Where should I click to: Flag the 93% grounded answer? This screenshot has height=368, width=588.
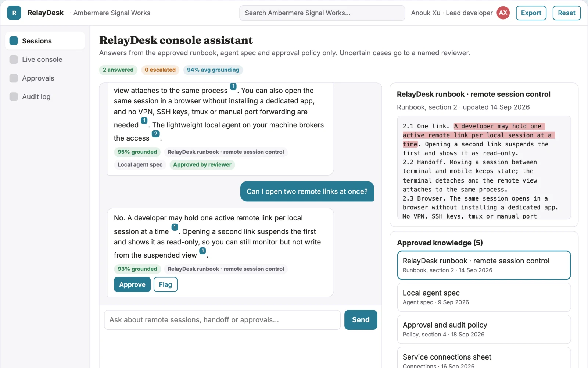165,284
